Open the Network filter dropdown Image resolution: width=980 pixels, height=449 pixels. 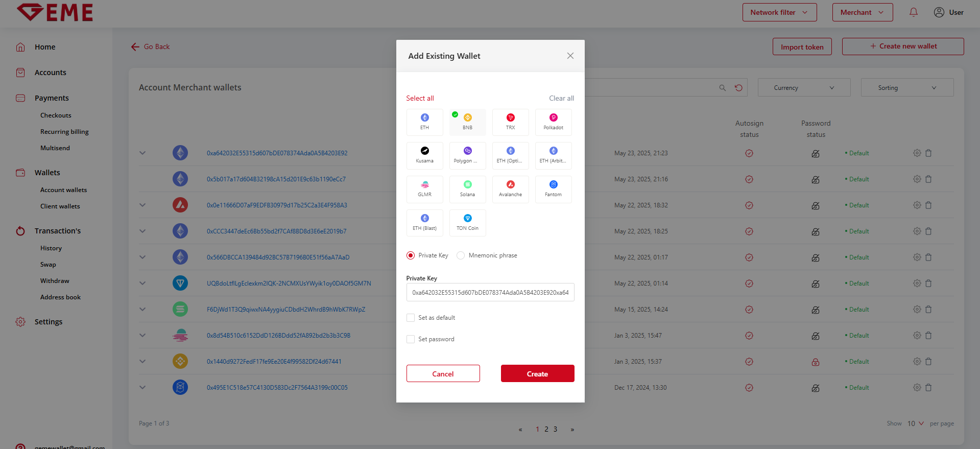(779, 12)
